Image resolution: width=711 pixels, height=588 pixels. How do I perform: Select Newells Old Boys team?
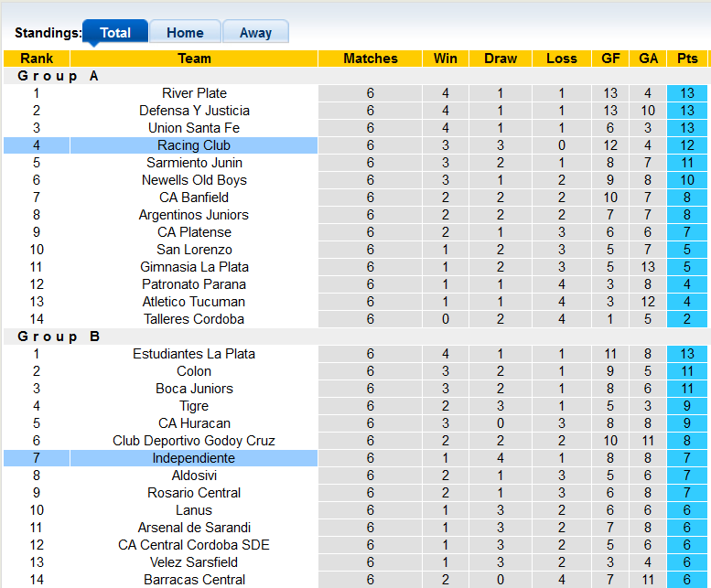[194, 180]
